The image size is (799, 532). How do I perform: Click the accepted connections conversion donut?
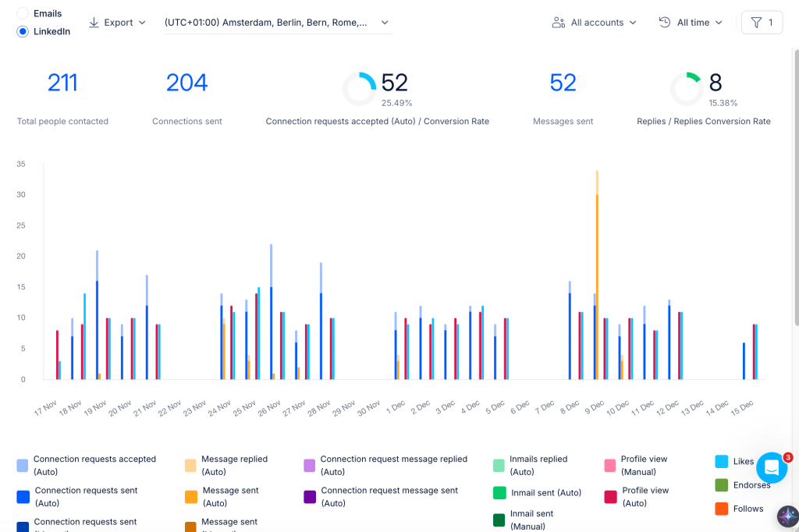(x=359, y=89)
